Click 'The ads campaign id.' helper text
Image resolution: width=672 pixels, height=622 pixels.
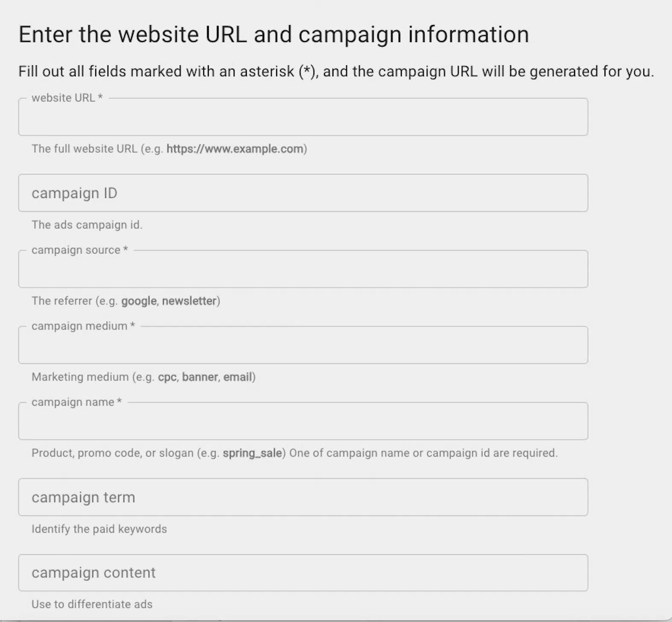(87, 225)
